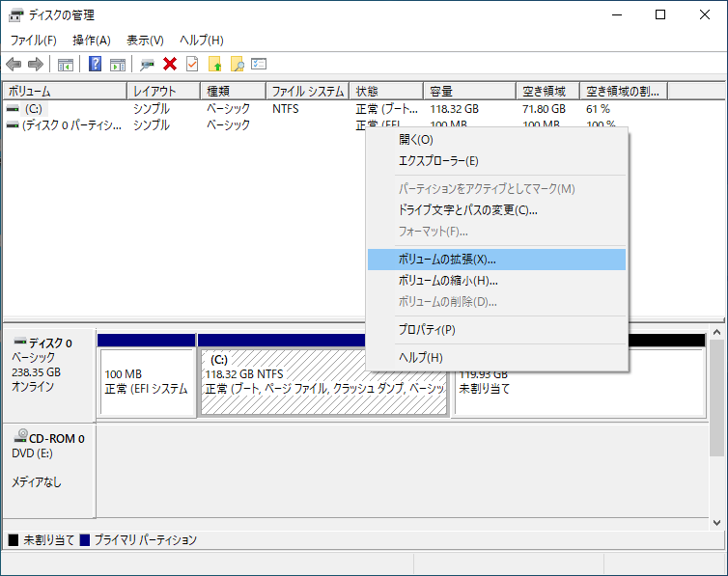Open help via blue question mark icon

[96, 64]
